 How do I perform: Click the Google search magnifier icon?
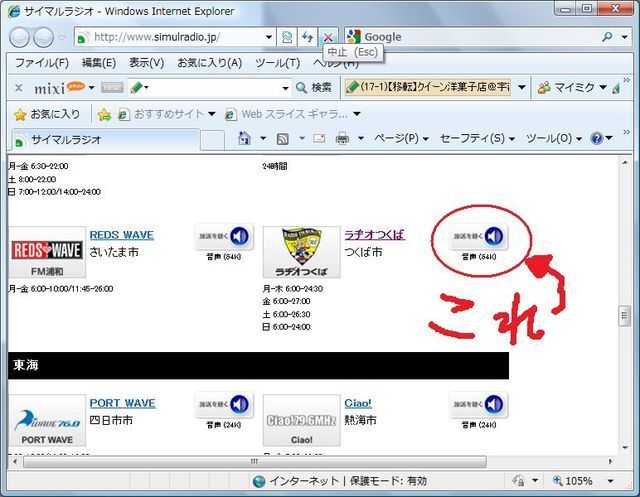609,37
